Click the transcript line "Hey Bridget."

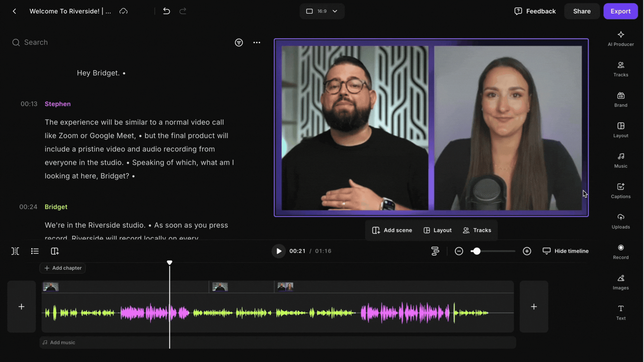(x=98, y=73)
